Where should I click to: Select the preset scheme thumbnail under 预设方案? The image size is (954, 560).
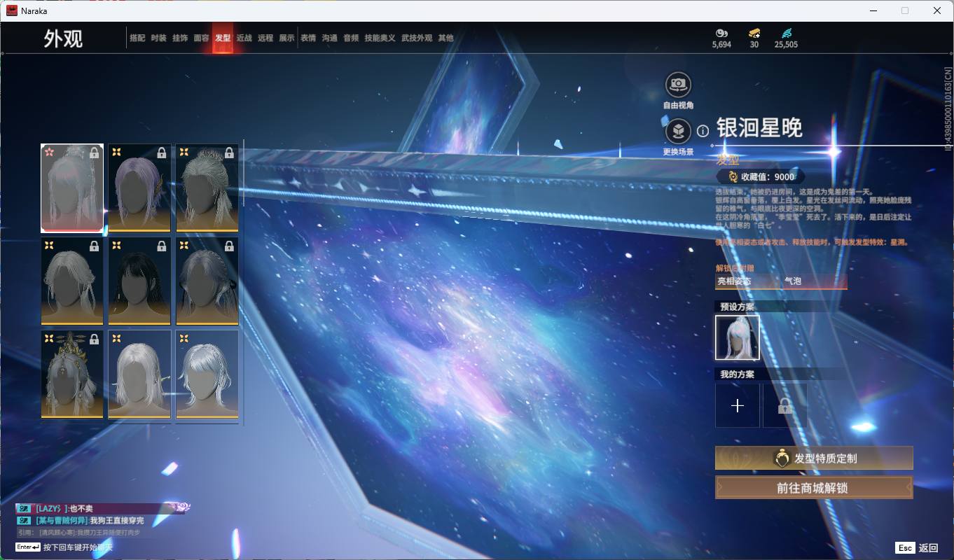737,337
